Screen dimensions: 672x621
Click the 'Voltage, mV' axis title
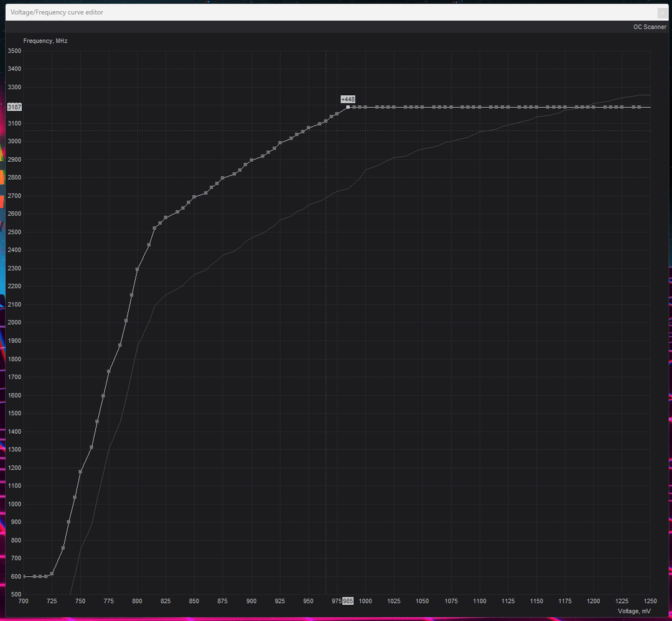pos(634,611)
